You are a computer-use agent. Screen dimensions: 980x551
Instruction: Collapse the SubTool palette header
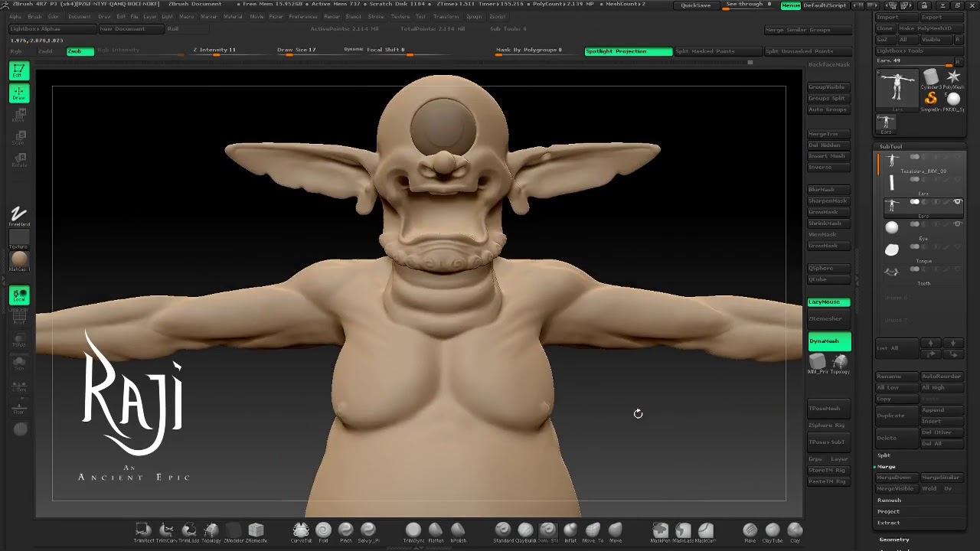pos(890,146)
